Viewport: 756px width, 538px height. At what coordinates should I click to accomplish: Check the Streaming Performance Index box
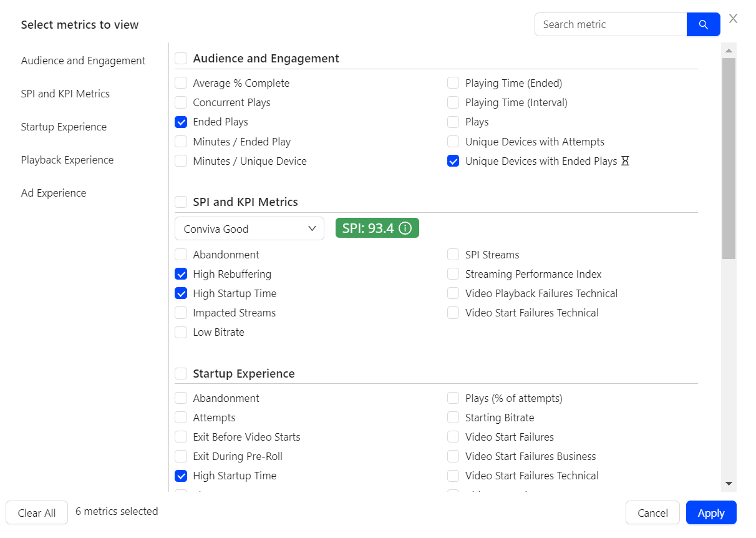(x=453, y=274)
